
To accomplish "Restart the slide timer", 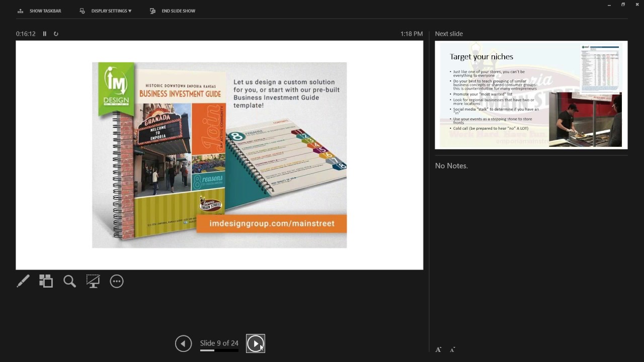I will point(56,34).
